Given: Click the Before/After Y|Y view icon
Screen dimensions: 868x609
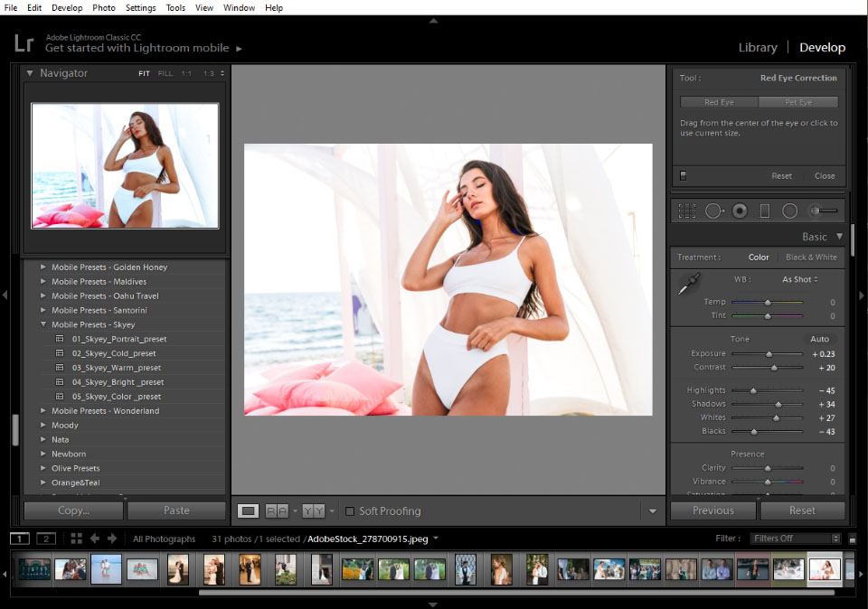Looking at the screenshot, I should [x=314, y=511].
